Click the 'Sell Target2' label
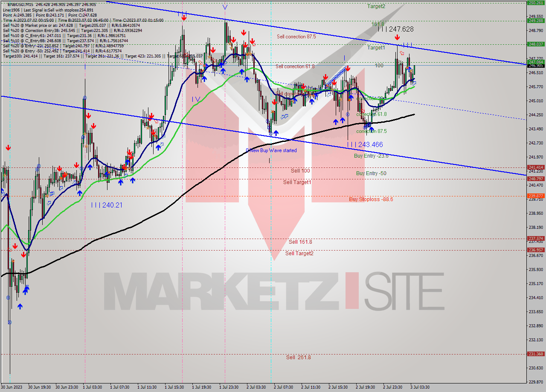 click(299, 254)
